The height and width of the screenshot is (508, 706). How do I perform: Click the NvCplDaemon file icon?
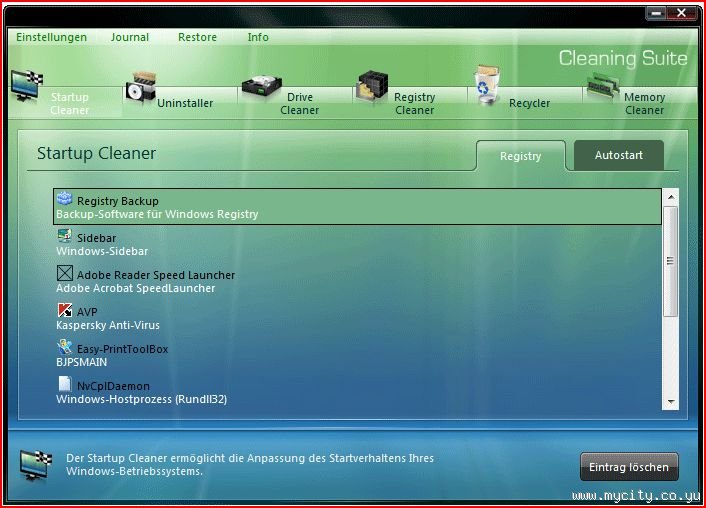pyautogui.click(x=65, y=384)
